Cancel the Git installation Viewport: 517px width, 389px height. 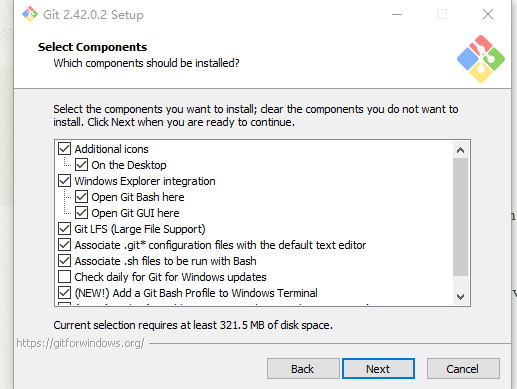tap(463, 369)
